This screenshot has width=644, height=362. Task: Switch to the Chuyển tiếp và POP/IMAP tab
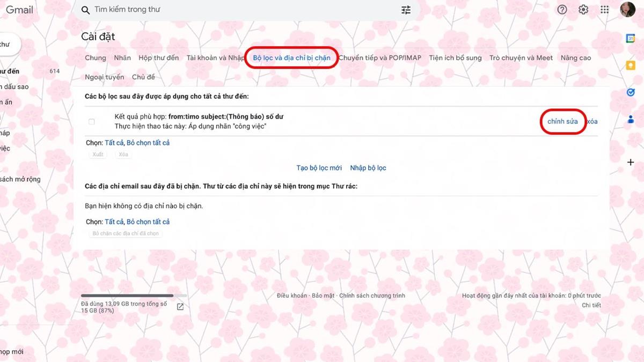click(380, 58)
